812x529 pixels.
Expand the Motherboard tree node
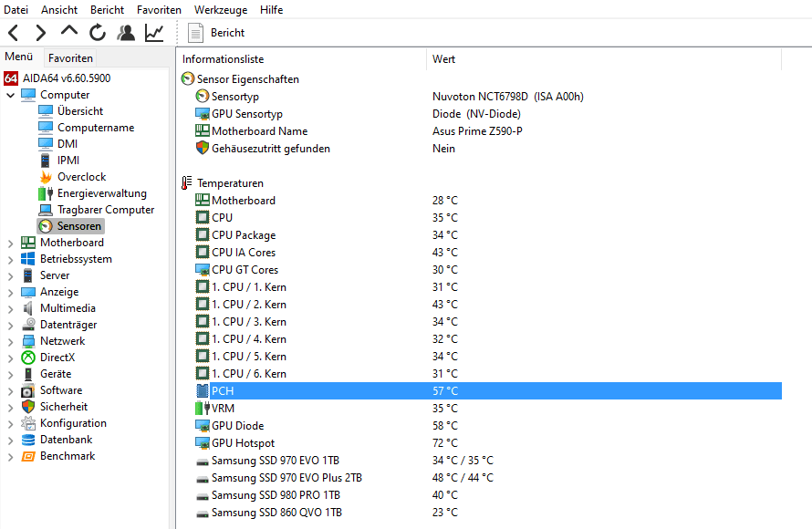tap(10, 243)
